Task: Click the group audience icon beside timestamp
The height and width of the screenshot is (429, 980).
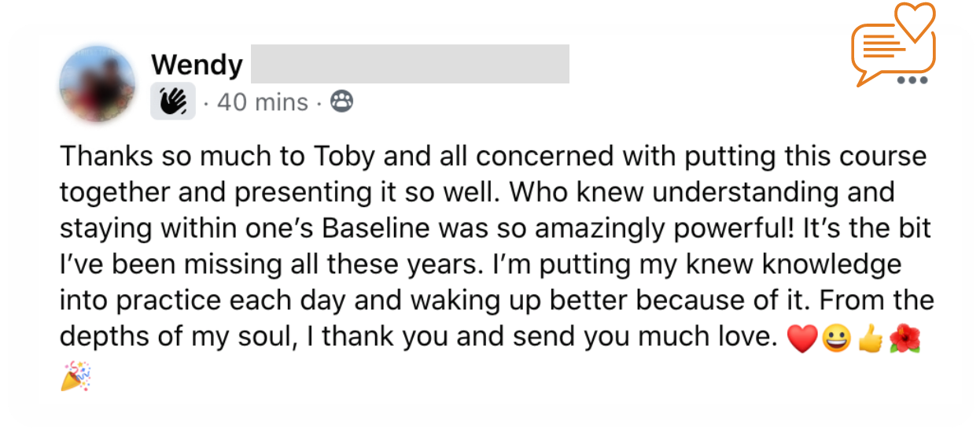Action: (x=341, y=102)
